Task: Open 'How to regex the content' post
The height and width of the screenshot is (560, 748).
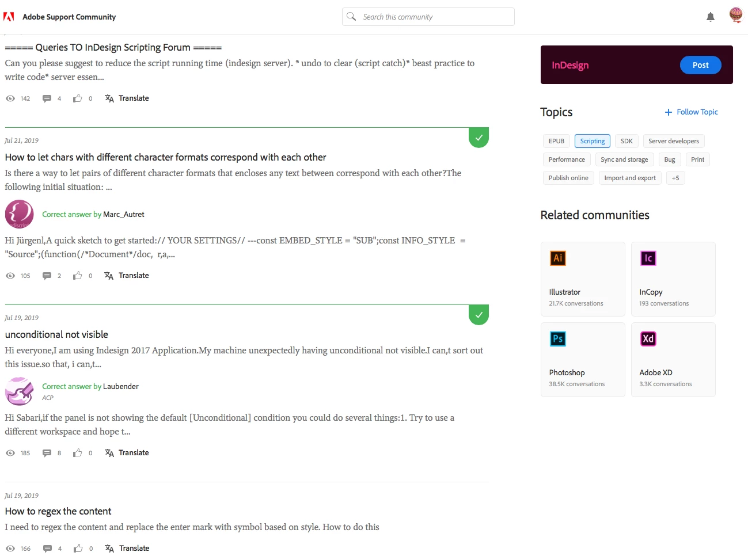Action: coord(58,511)
